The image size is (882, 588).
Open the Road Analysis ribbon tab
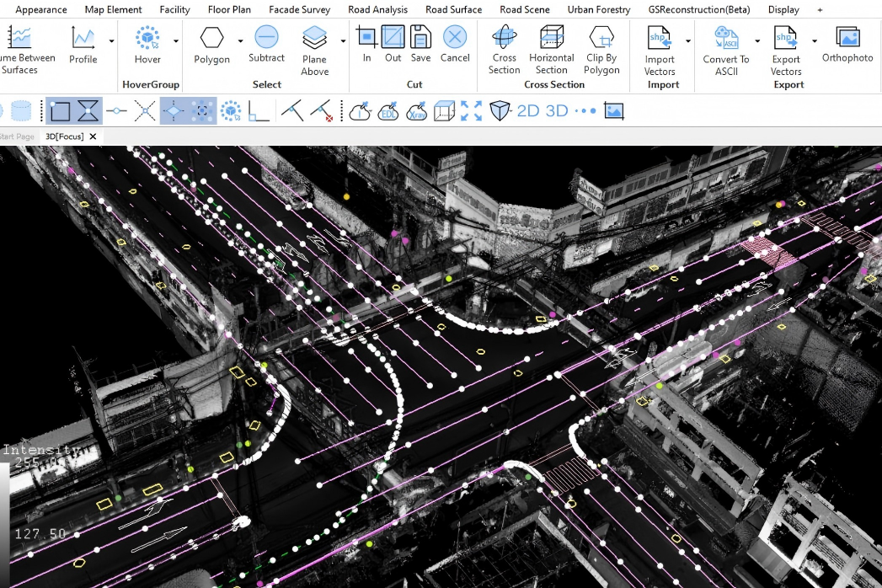pyautogui.click(x=377, y=9)
